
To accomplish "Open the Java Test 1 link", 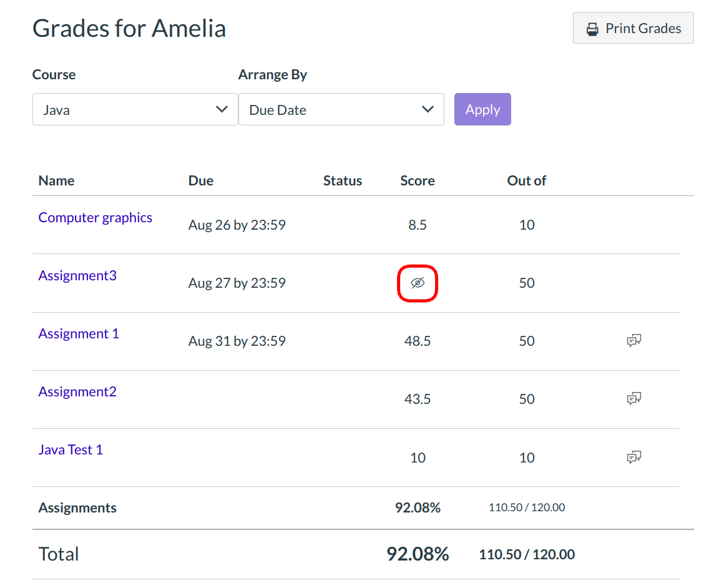I will click(71, 450).
